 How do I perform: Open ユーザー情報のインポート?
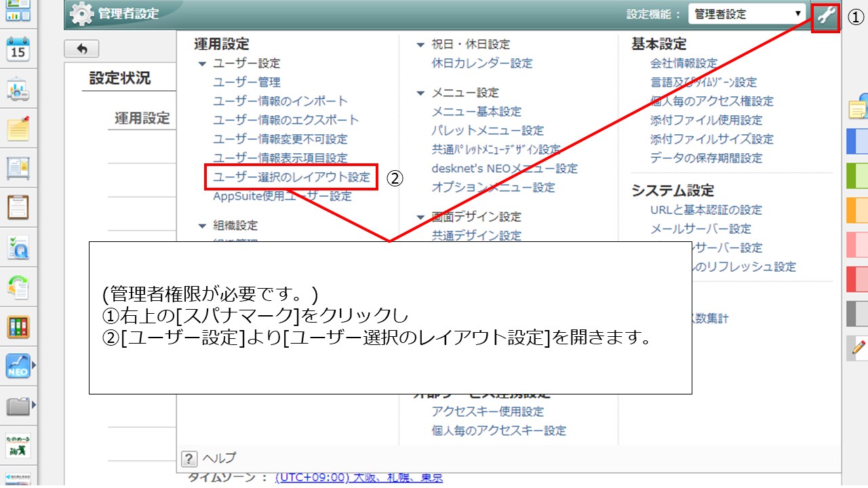click(x=280, y=101)
